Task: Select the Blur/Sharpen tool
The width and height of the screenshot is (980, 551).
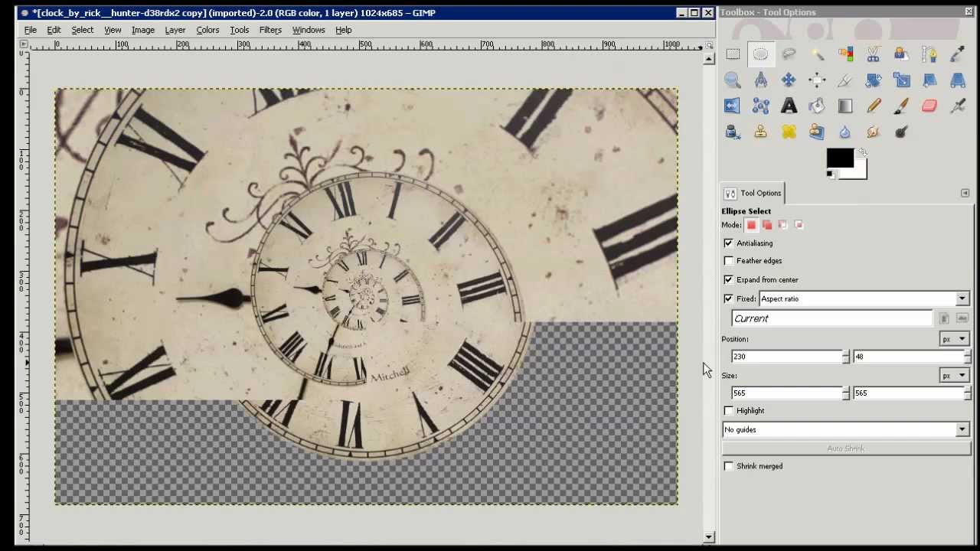Action: tap(845, 132)
